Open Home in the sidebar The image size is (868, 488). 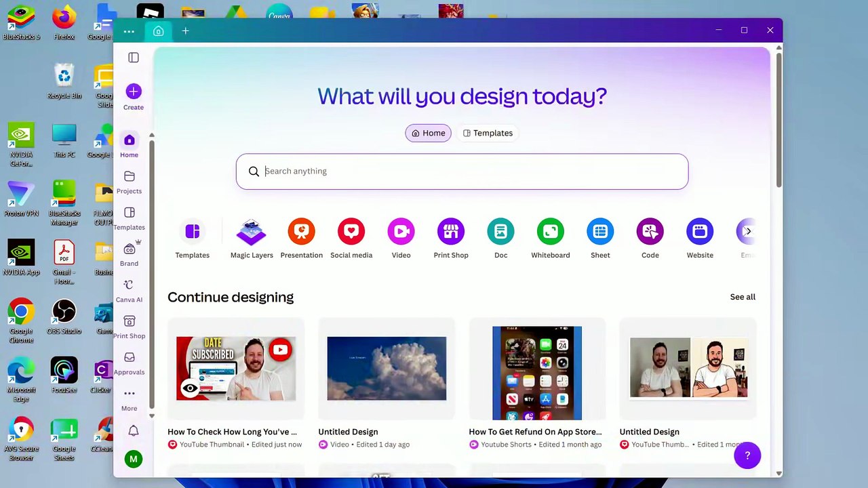129,146
